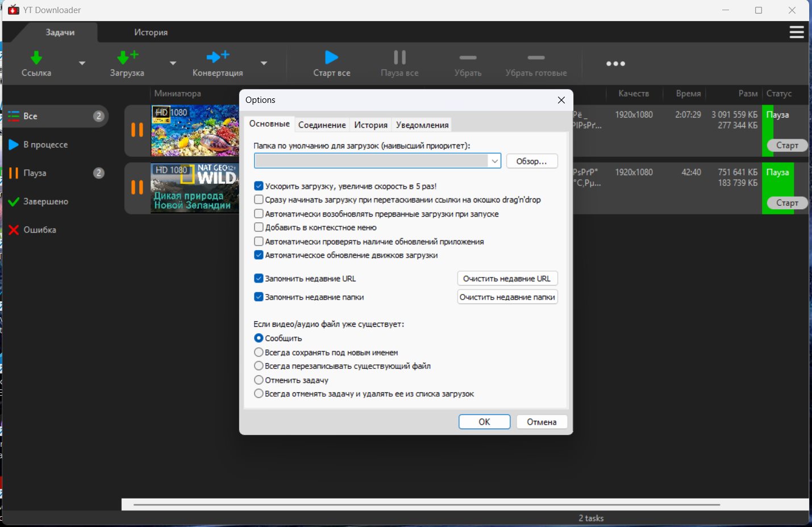The height and width of the screenshot is (527, 812).
Task: Enable Добавить в контекстное меню checkbox
Action: click(x=259, y=227)
